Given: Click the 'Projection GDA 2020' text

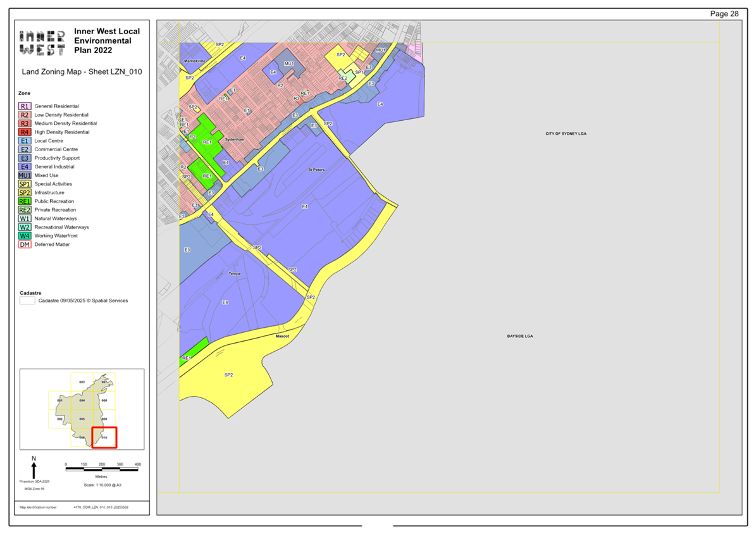Looking at the screenshot, I should (x=34, y=481).
